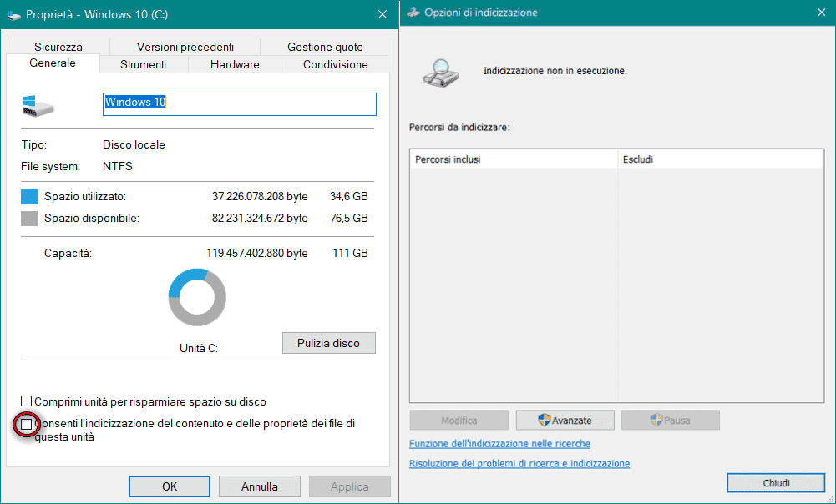
Task: Click the disabled Pausa button
Action: [x=671, y=421]
